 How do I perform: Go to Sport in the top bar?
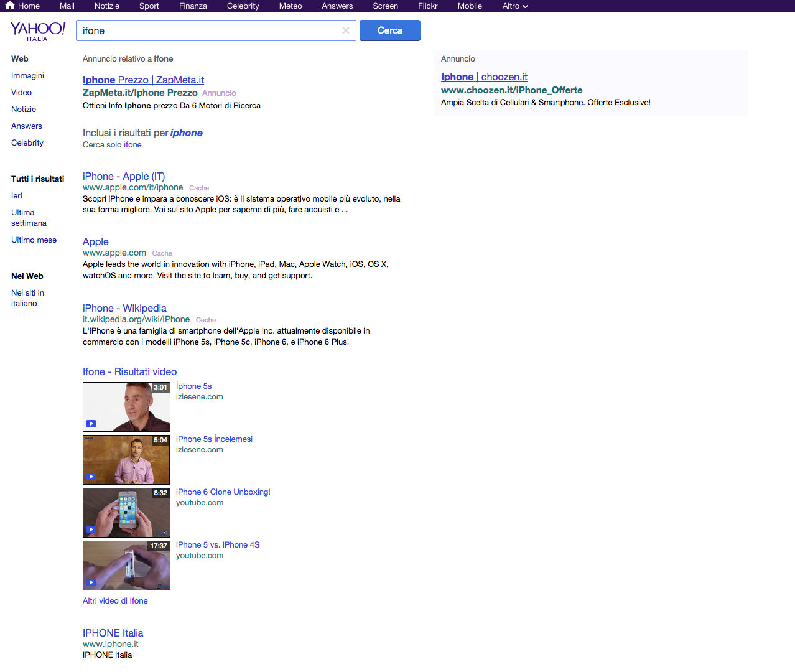point(149,6)
